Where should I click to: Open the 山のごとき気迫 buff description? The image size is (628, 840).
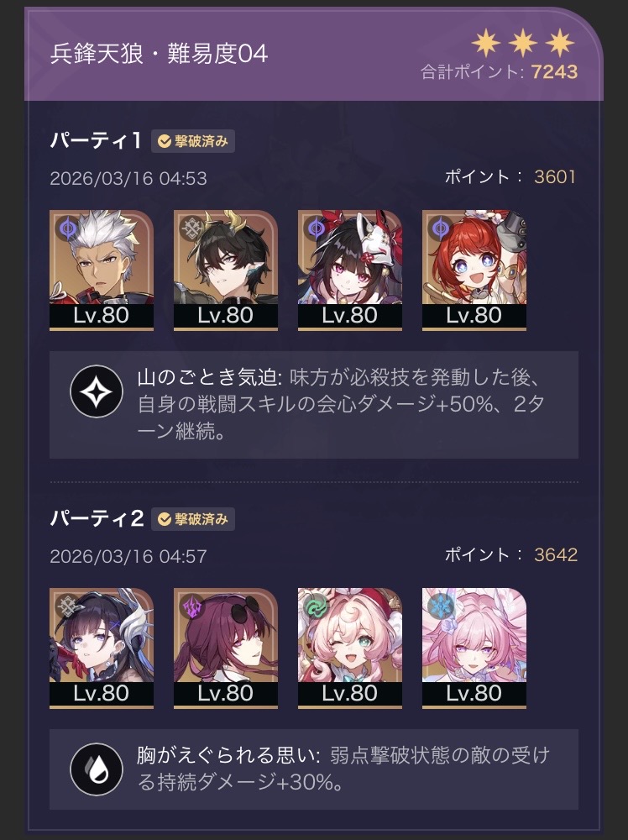(314, 405)
